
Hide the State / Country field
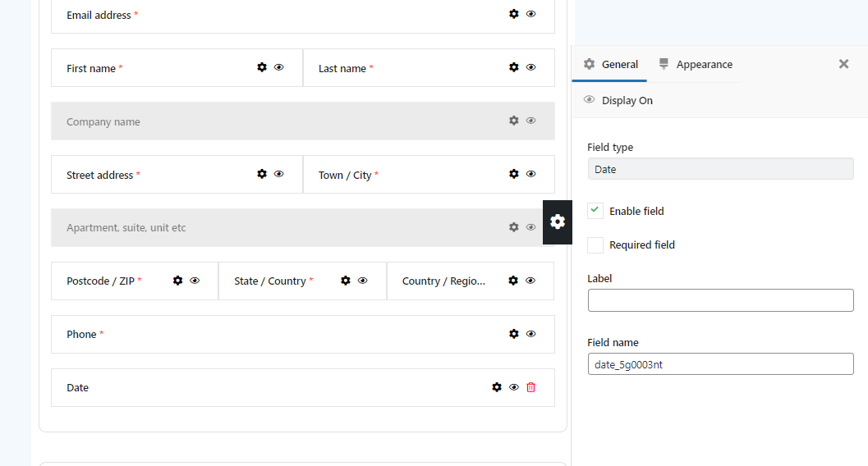(x=363, y=281)
